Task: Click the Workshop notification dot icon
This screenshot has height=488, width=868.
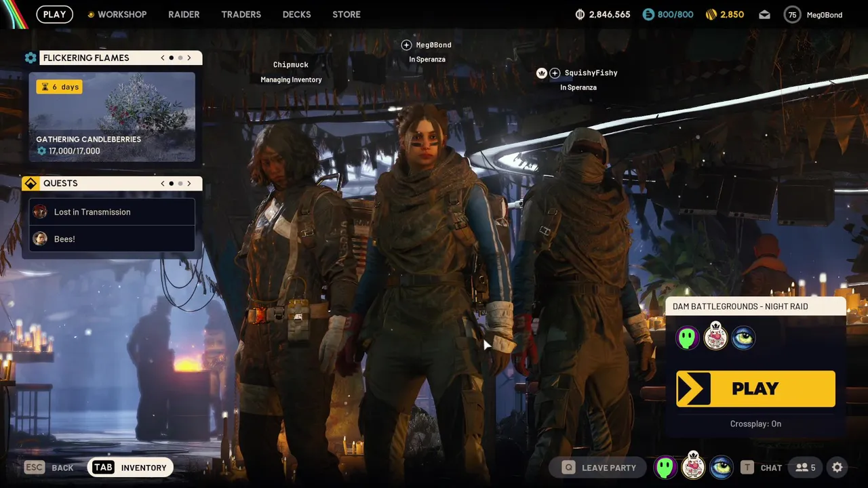Action: point(91,14)
